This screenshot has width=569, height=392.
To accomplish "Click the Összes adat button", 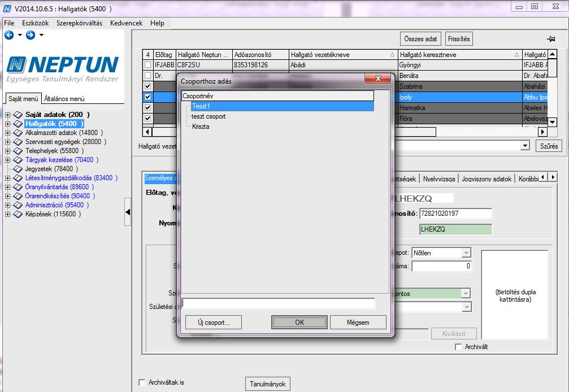I will (x=420, y=39).
